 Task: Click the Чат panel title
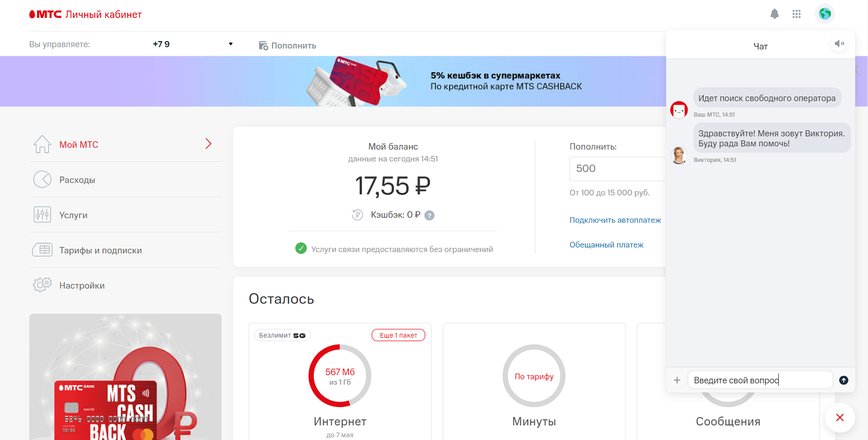(760, 46)
